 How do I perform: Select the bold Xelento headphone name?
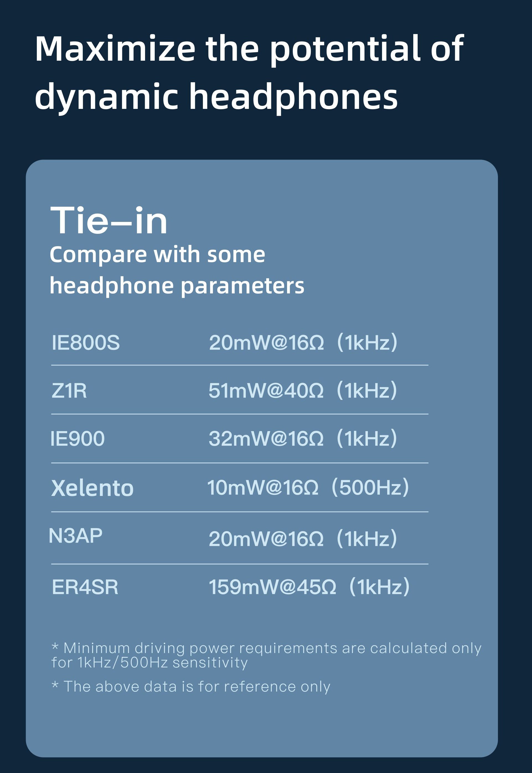point(92,488)
